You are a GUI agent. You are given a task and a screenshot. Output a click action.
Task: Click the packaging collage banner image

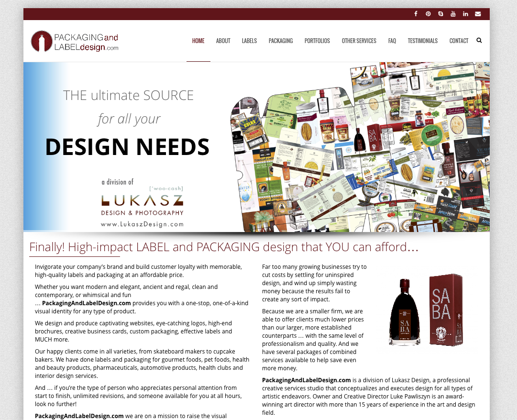pos(360,147)
